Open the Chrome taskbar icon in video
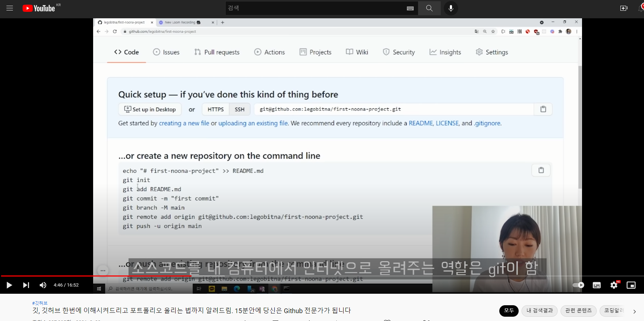 [275, 289]
